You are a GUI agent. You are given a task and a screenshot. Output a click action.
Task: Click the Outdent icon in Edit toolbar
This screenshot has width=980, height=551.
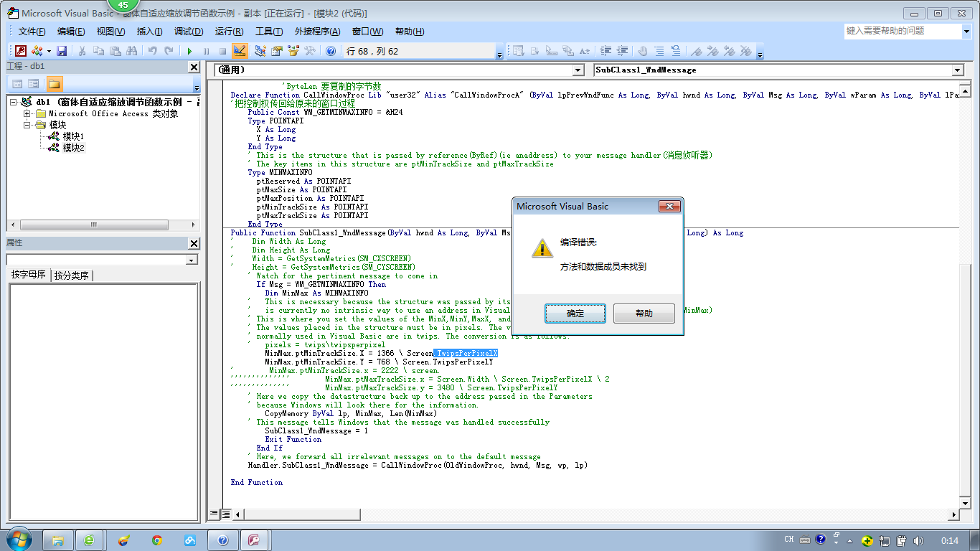click(622, 51)
